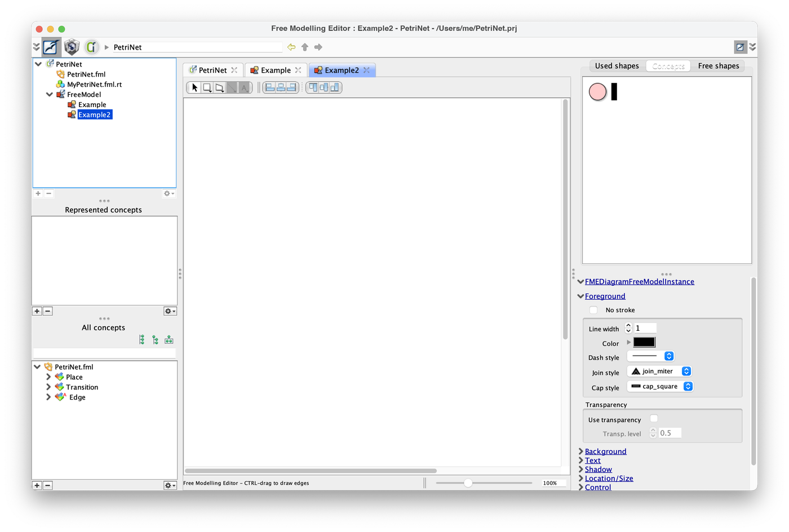The image size is (789, 532).
Task: Close the Example2 editor tab
Action: coord(366,70)
